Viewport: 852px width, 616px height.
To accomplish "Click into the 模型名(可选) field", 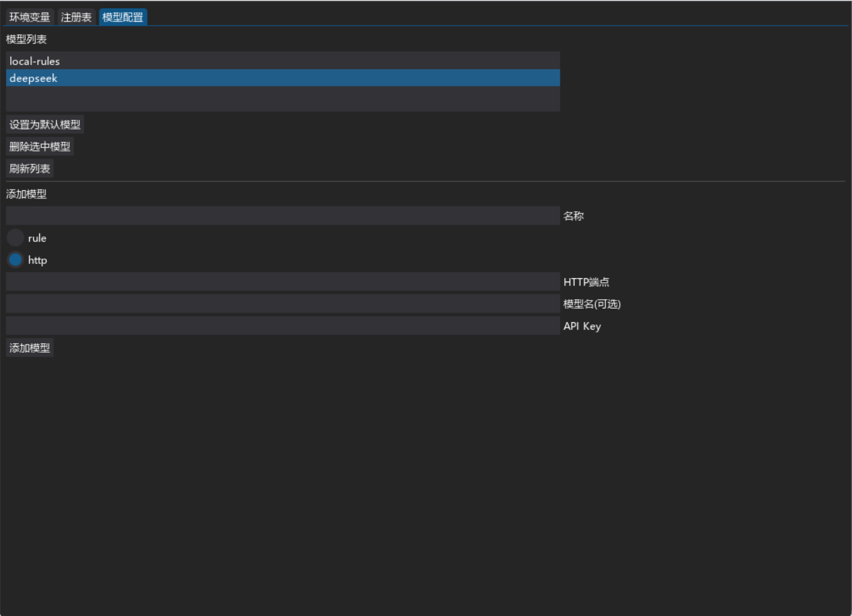I will click(x=283, y=304).
